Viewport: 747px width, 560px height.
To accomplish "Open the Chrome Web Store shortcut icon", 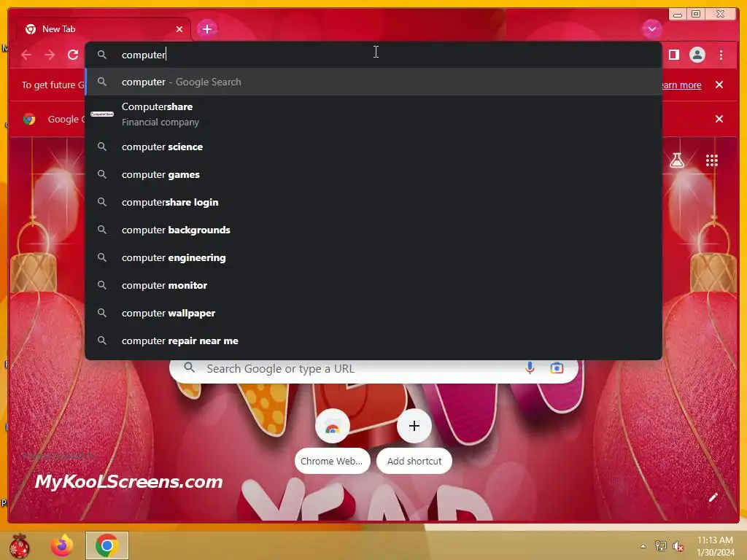I will click(333, 426).
